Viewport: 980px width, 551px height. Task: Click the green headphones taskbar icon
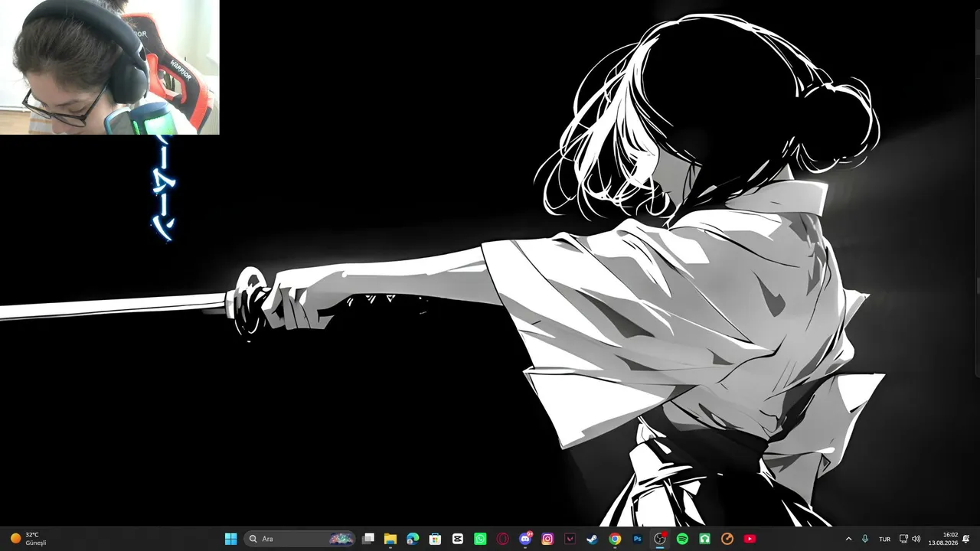tap(704, 539)
